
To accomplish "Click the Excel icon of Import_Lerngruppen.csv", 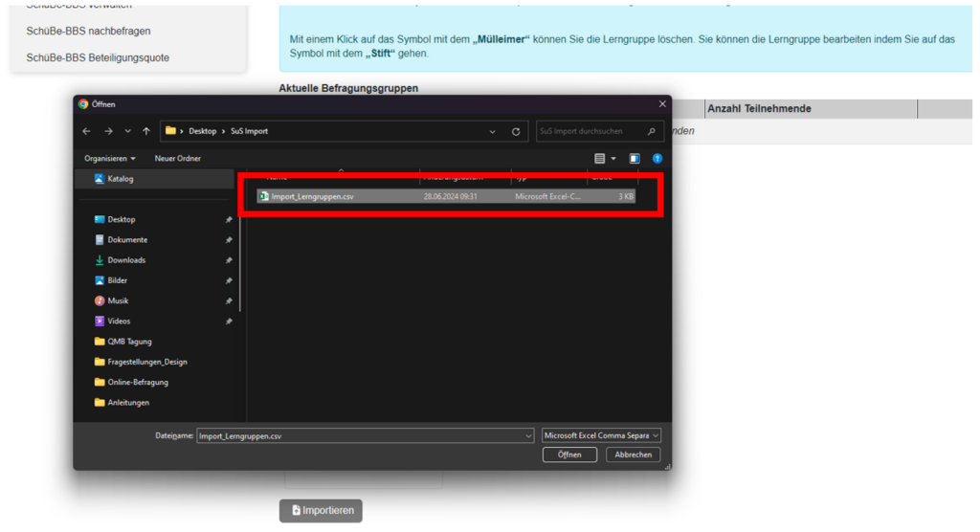I will pos(263,196).
